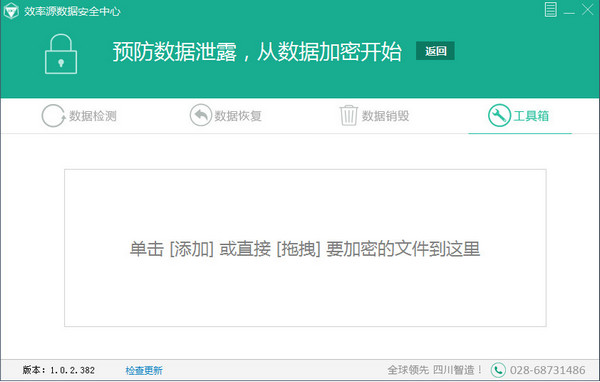
Task: Click the green phone icon
Action: point(498,370)
